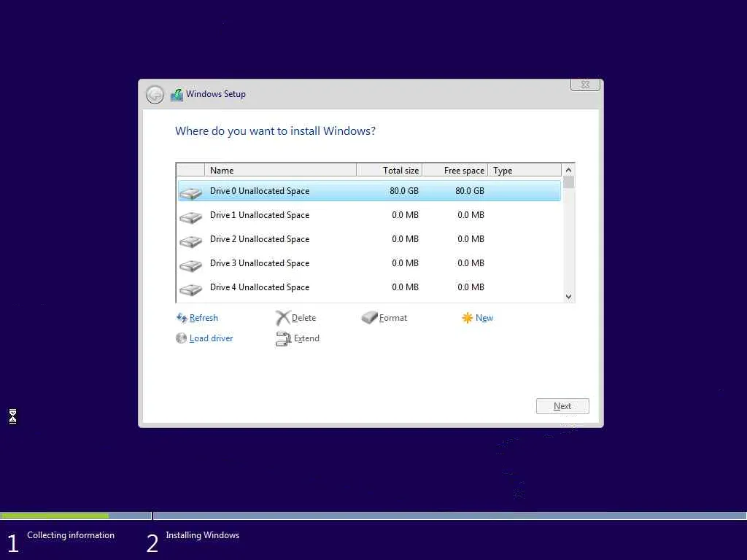Click Drive 0 total size 80.0 GB

tap(404, 191)
